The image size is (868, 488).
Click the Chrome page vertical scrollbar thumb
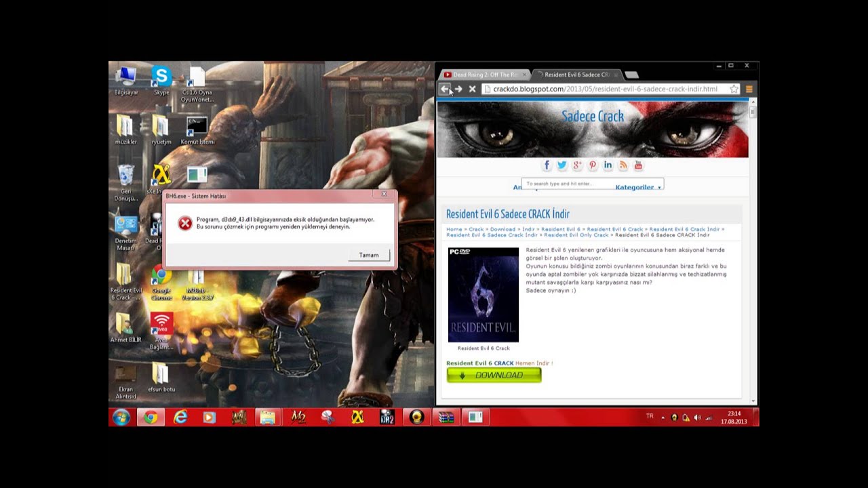753,112
